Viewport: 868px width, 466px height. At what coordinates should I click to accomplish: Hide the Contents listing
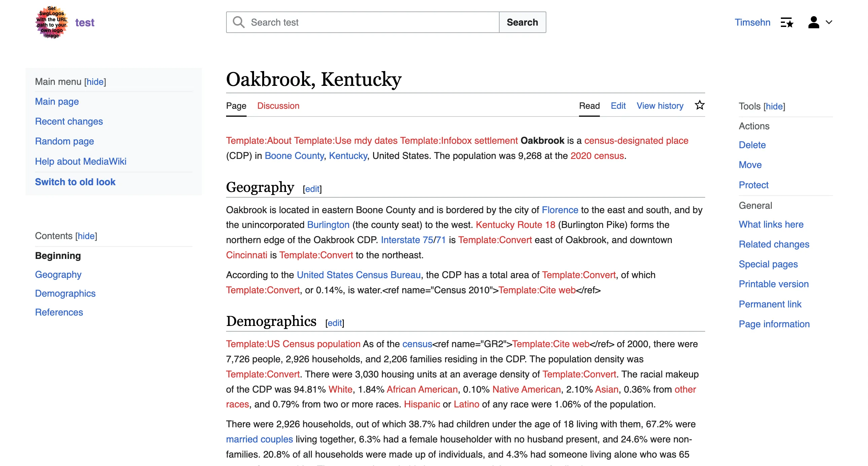click(x=86, y=236)
